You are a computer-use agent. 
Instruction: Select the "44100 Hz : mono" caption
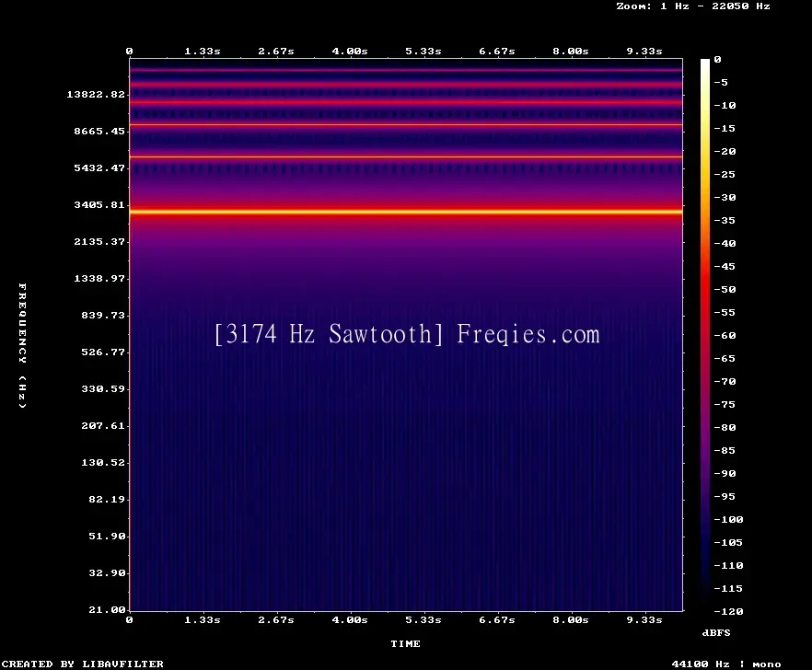(x=726, y=664)
